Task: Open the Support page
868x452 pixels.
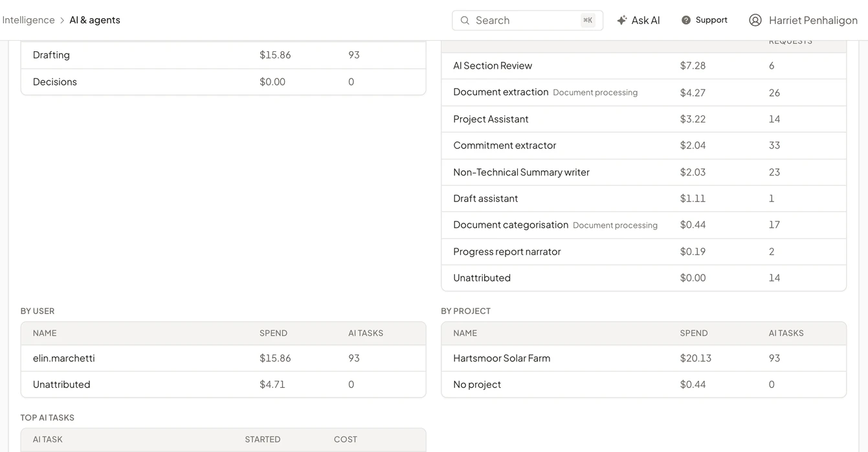Action: coord(704,20)
